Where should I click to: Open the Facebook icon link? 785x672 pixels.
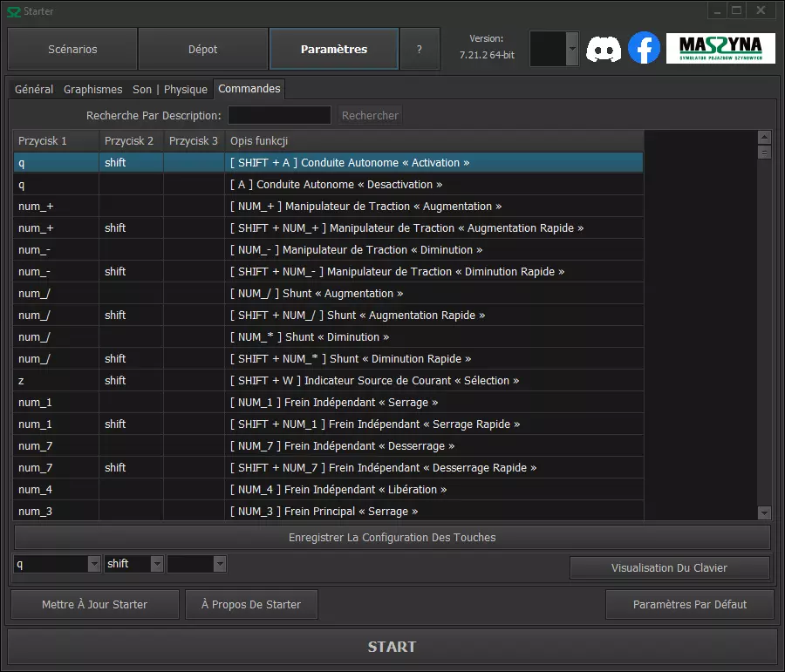pyautogui.click(x=644, y=48)
